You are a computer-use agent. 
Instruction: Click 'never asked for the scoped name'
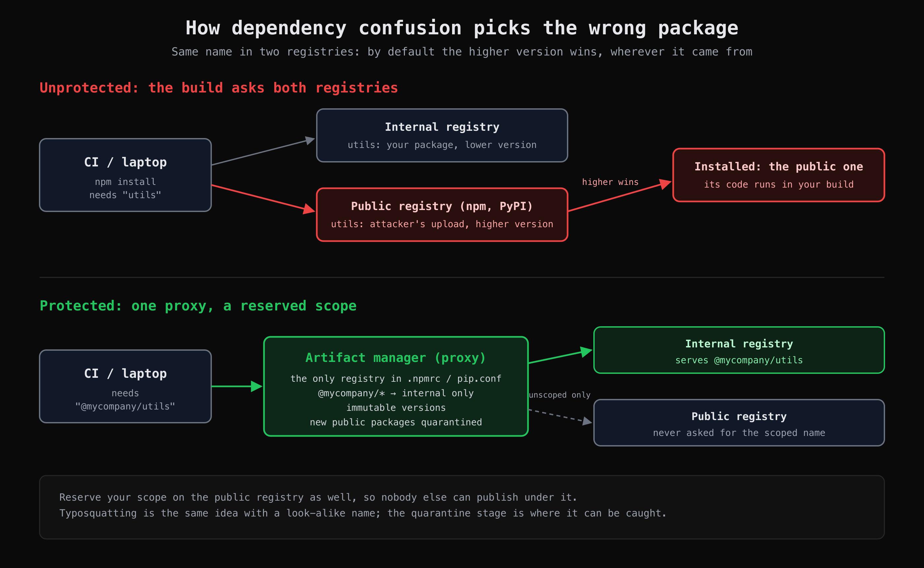point(739,433)
